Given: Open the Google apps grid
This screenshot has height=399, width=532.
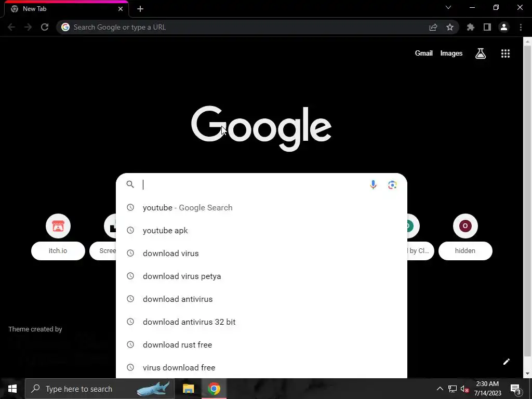Looking at the screenshot, I should click(x=506, y=54).
